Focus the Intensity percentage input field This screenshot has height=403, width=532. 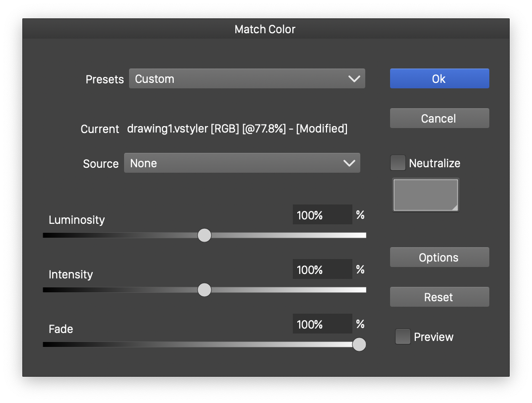tap(322, 269)
